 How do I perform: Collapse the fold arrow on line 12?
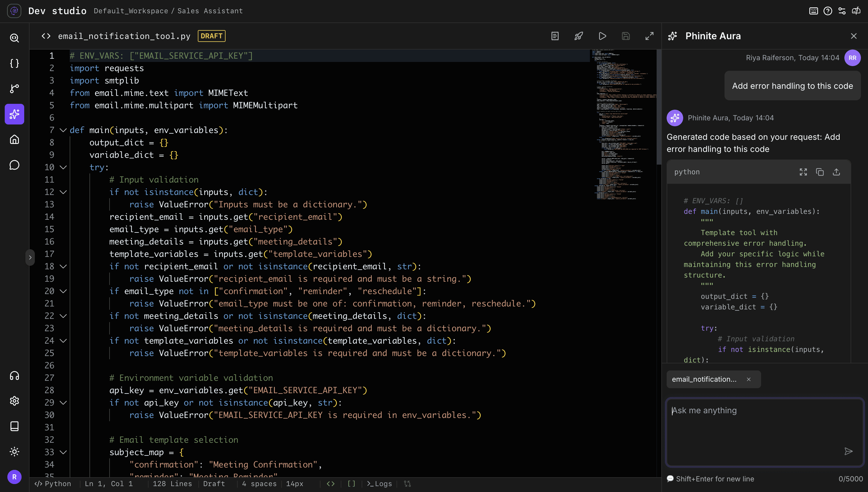tap(63, 192)
